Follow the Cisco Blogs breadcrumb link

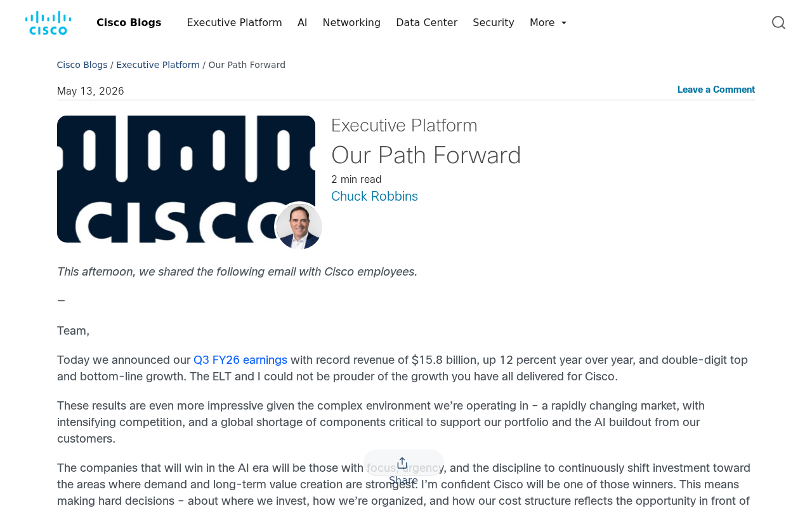(x=82, y=65)
